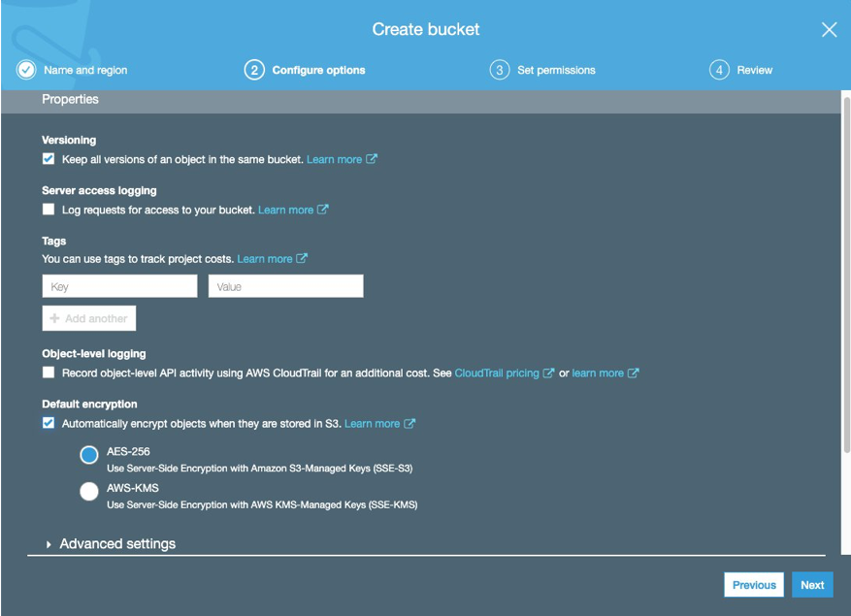This screenshot has height=616, width=851.
Task: Jump to the Review step
Action: [x=754, y=70]
